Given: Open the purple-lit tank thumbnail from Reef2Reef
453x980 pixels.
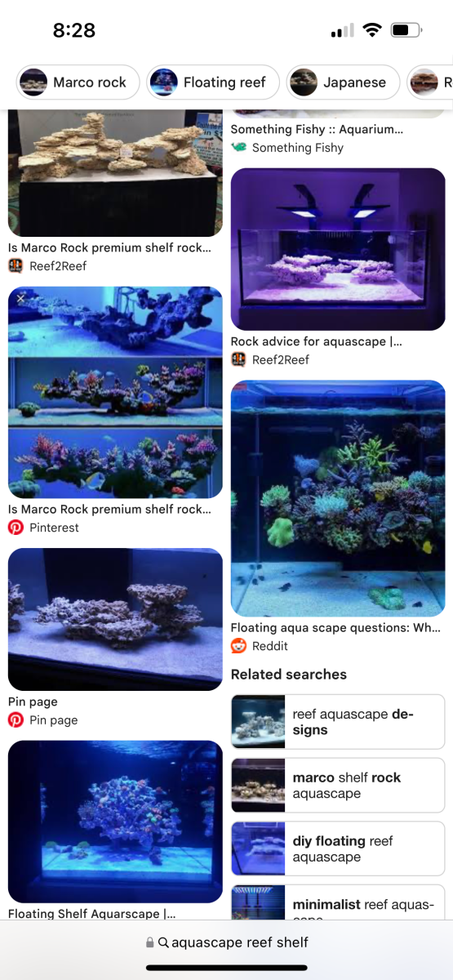Looking at the screenshot, I should [x=338, y=249].
